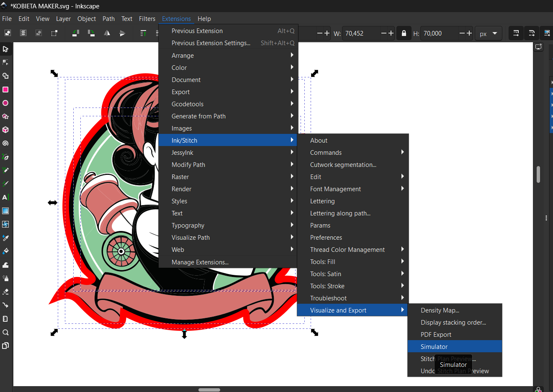Viewport: 553px width, 392px height.
Task: Click Manage Extensions... entry
Action: coord(228,262)
